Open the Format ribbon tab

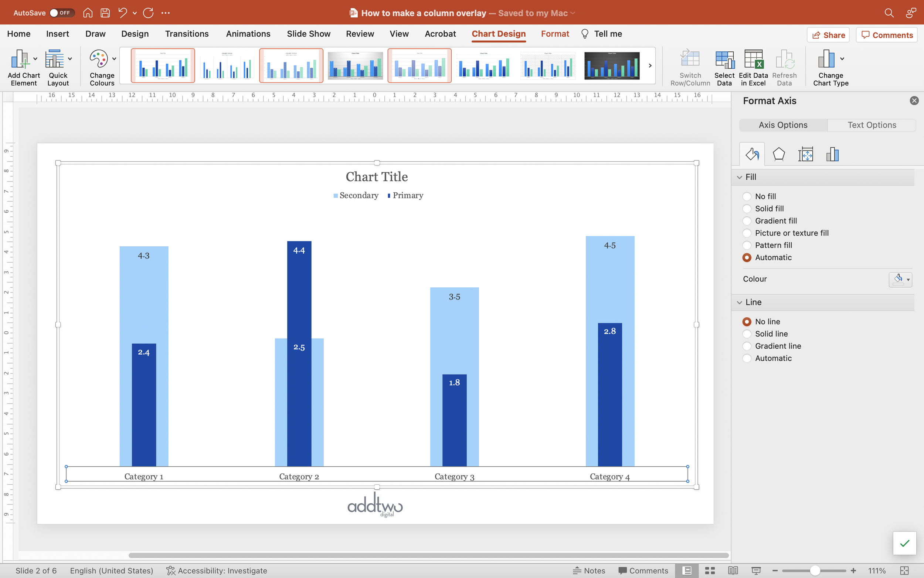tap(555, 34)
